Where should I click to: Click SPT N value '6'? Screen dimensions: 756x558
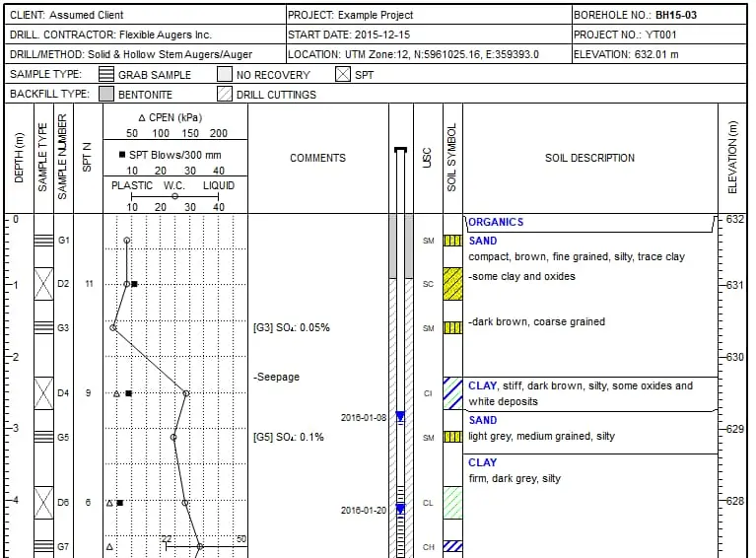click(88, 503)
